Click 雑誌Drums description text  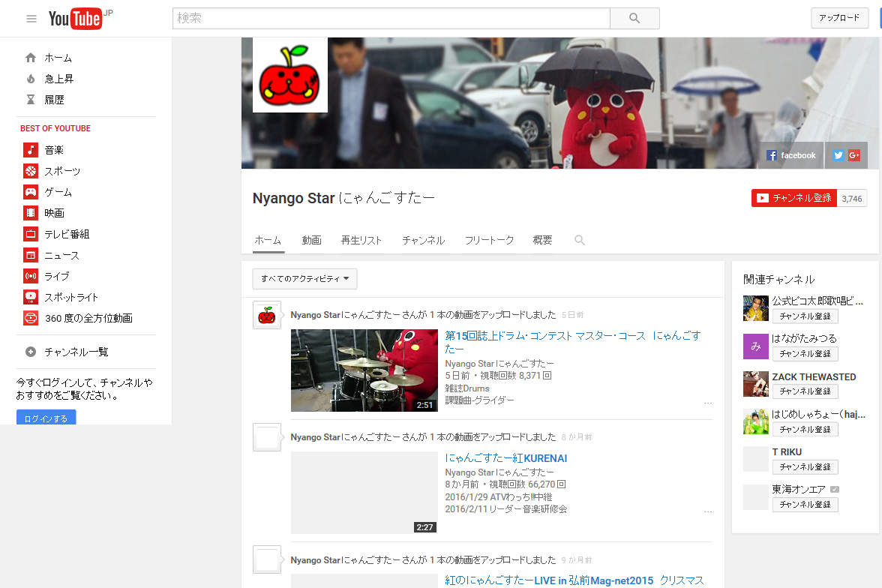(466, 388)
